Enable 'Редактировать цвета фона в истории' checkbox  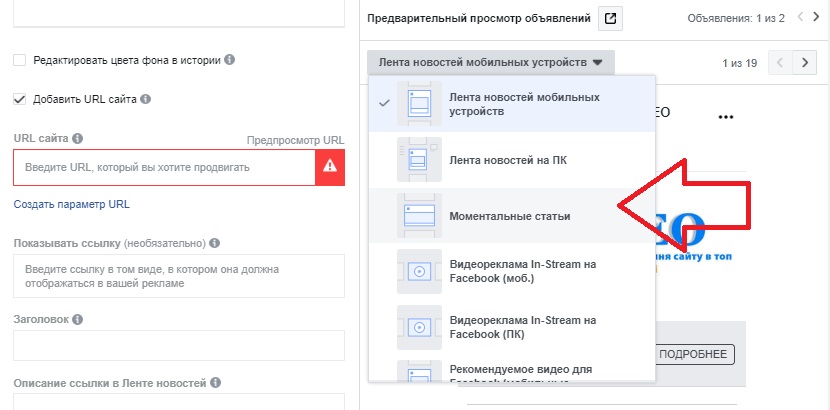click(20, 60)
